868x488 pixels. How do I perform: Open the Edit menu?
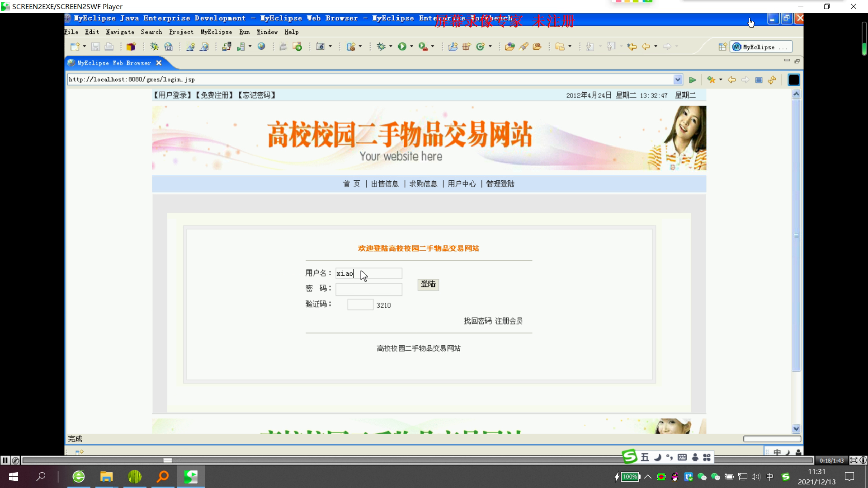pos(92,32)
